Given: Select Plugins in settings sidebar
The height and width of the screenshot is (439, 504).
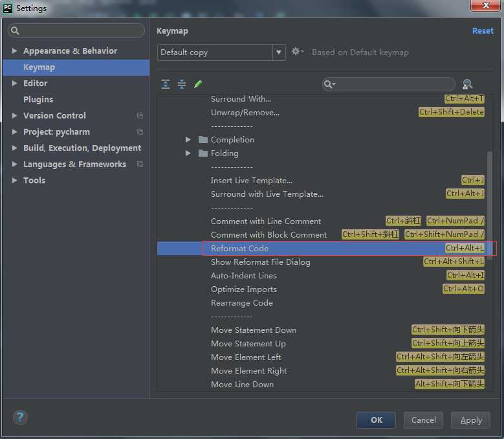Looking at the screenshot, I should [x=38, y=99].
